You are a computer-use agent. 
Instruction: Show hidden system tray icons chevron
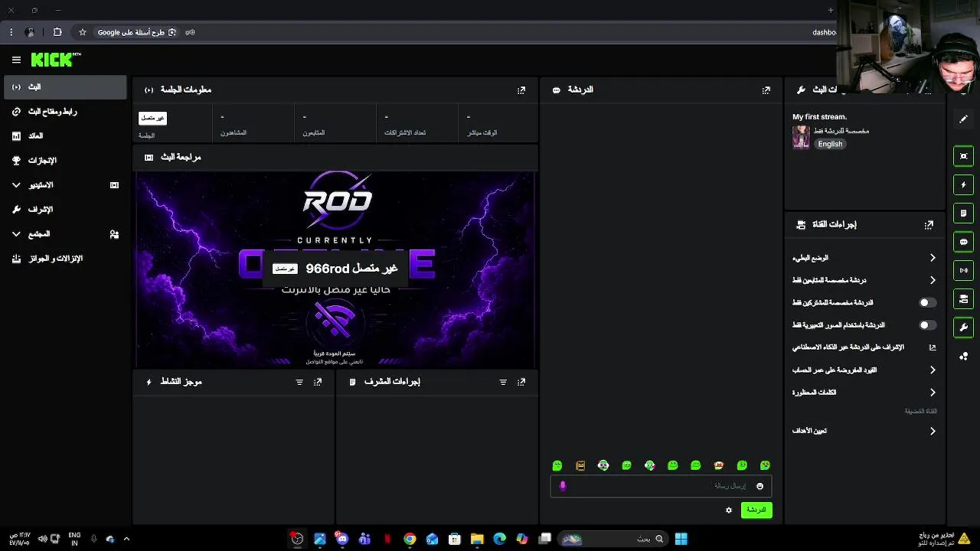[126, 539]
